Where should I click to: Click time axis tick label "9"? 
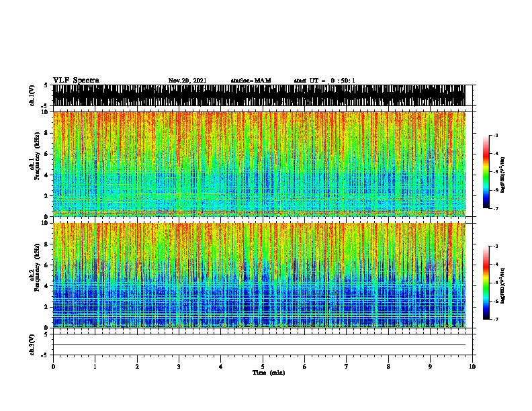click(x=430, y=367)
